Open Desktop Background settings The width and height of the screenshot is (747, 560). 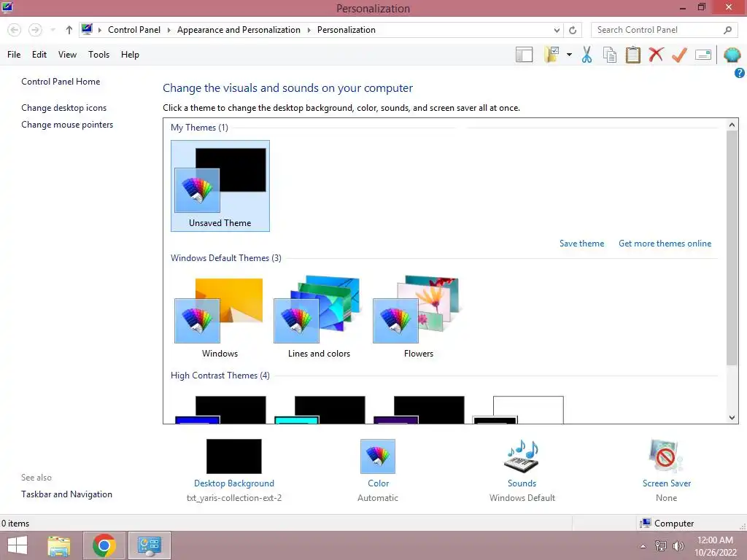pyautogui.click(x=234, y=483)
